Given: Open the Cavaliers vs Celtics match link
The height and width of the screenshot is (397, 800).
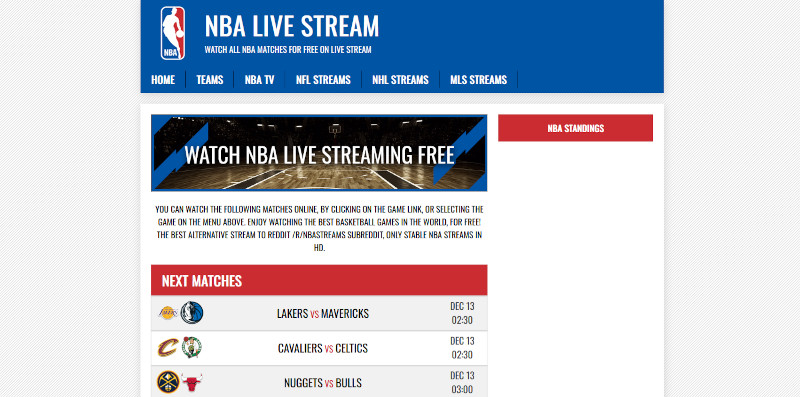Looking at the screenshot, I should pyautogui.click(x=323, y=348).
